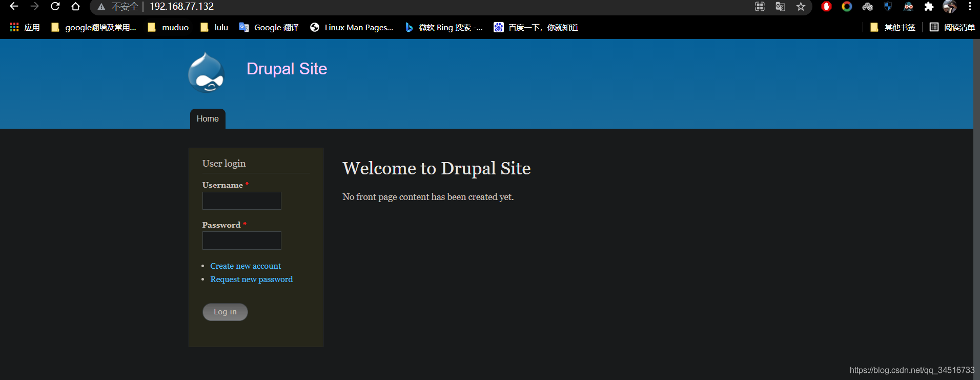Focus the Username input field
The image size is (980, 380).
click(242, 201)
